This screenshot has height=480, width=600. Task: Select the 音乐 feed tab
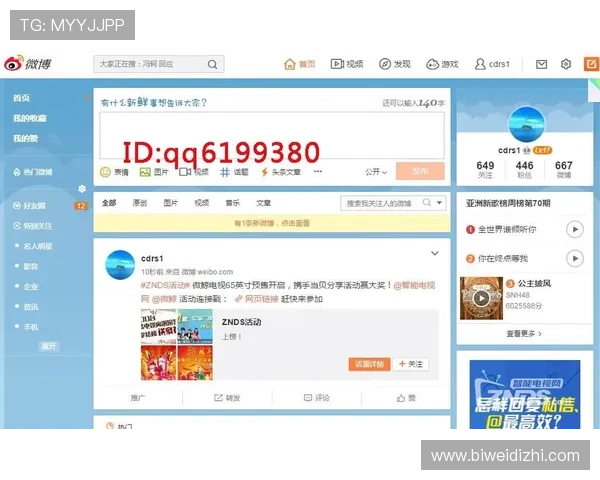tap(232, 203)
